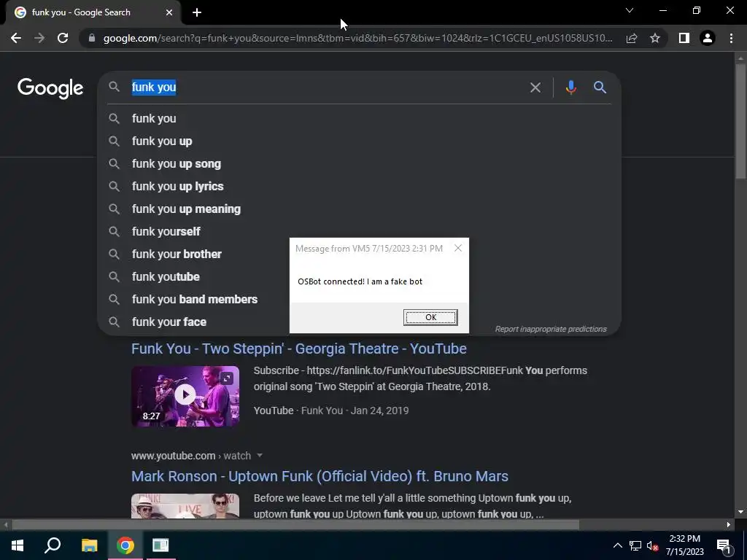Screen dimensions: 747x560
Task: Open 'Mark Ronson - Uptown Funk (Official Video)' link
Action: click(320, 476)
